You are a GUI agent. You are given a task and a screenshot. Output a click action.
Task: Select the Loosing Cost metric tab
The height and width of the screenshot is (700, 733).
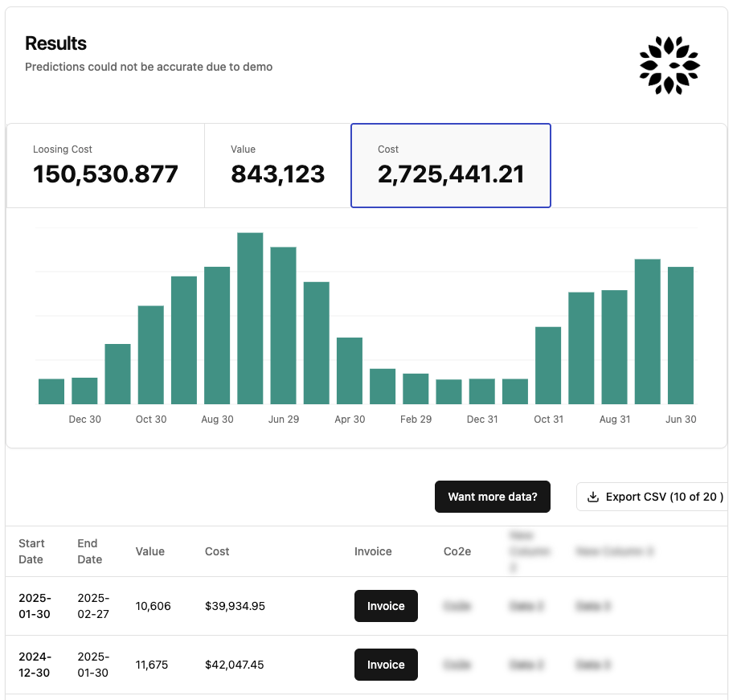(105, 166)
